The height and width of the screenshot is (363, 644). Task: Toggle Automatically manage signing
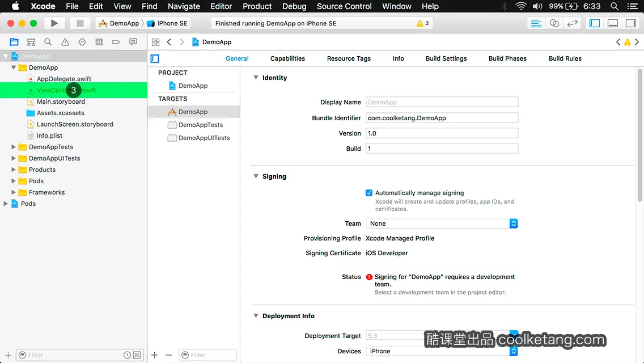tap(369, 193)
